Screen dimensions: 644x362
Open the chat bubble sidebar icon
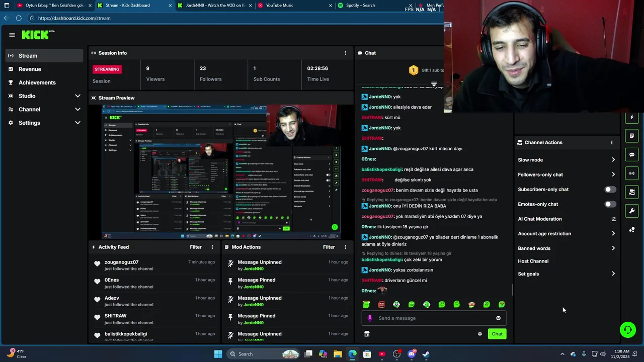point(632,154)
